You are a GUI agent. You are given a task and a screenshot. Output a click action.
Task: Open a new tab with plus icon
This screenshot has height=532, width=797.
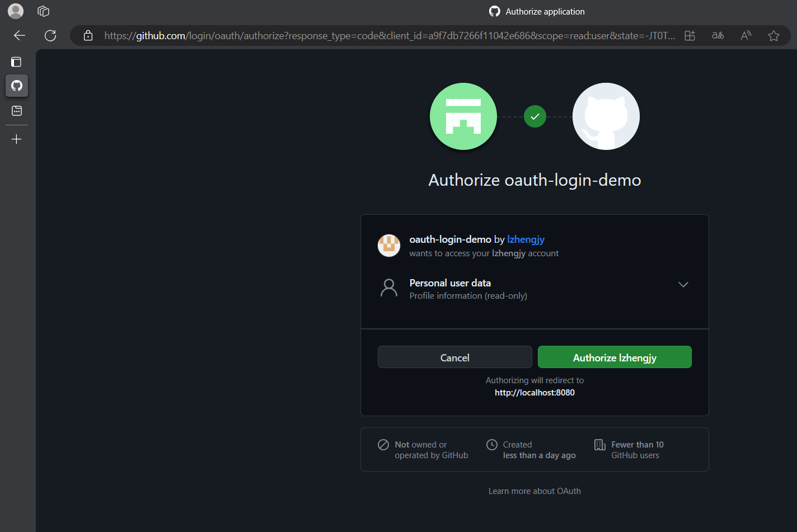coord(17,139)
